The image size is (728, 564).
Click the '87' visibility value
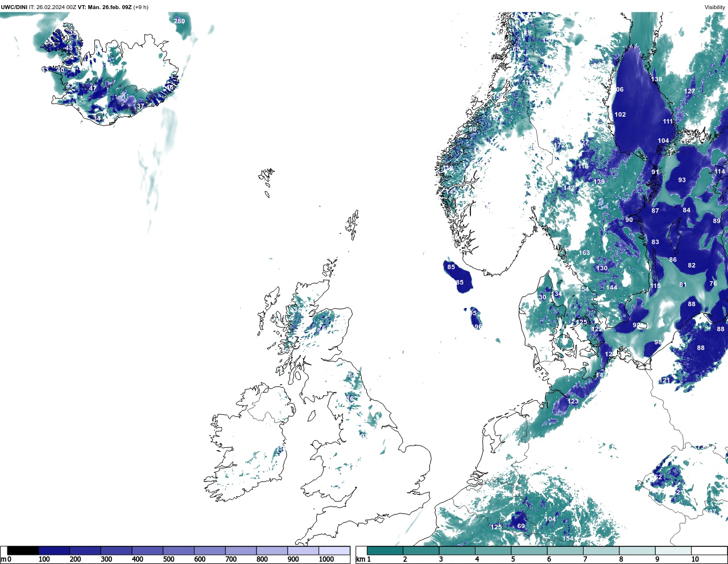(x=655, y=211)
